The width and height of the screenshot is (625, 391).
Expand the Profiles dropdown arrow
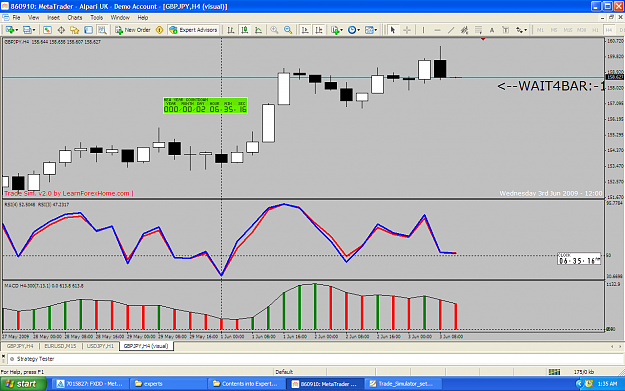34,30
